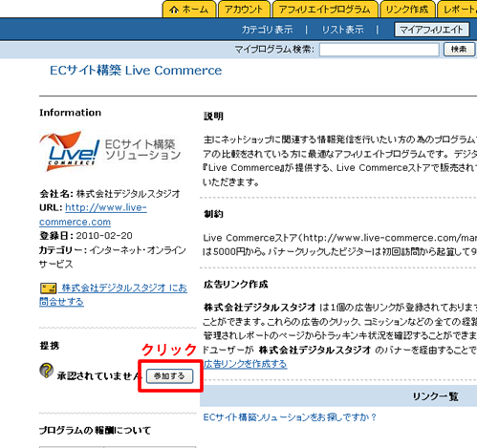Focus the マイプログラム検索 input field
Image resolution: width=477 pixels, height=448 pixels.
[379, 50]
